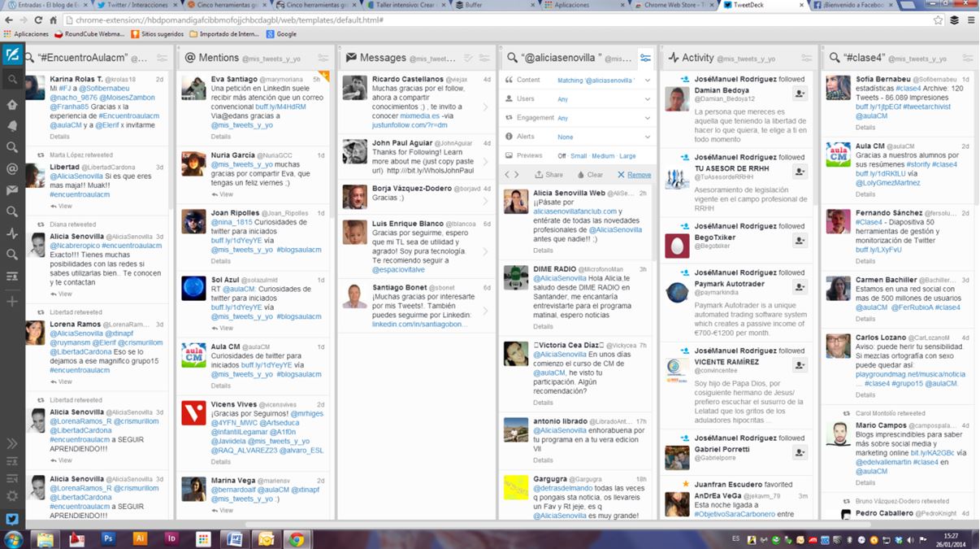Expand the Content filter dropdown
980x549 pixels.
coord(647,80)
